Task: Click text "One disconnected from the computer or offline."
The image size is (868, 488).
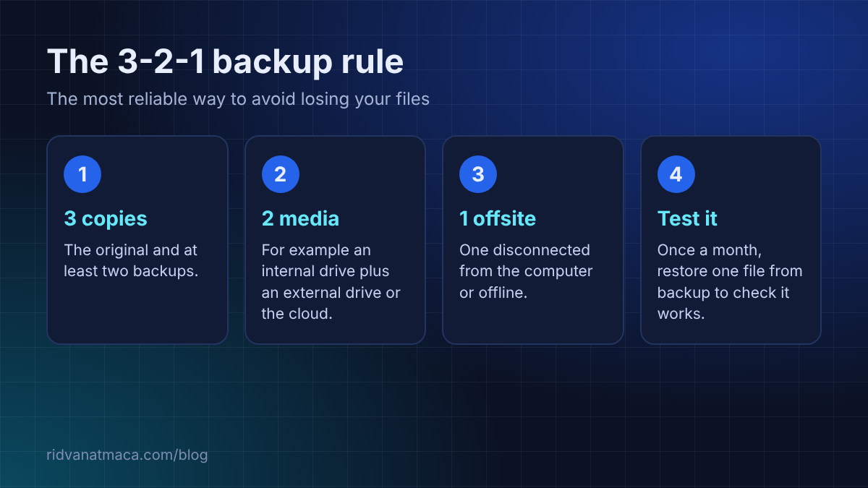Action: tap(526, 271)
